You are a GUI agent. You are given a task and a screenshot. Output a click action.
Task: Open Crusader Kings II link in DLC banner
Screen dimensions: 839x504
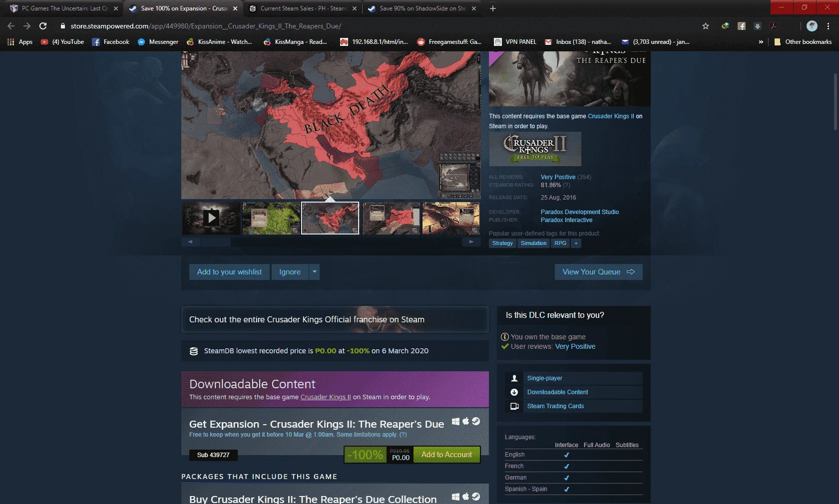(326, 397)
